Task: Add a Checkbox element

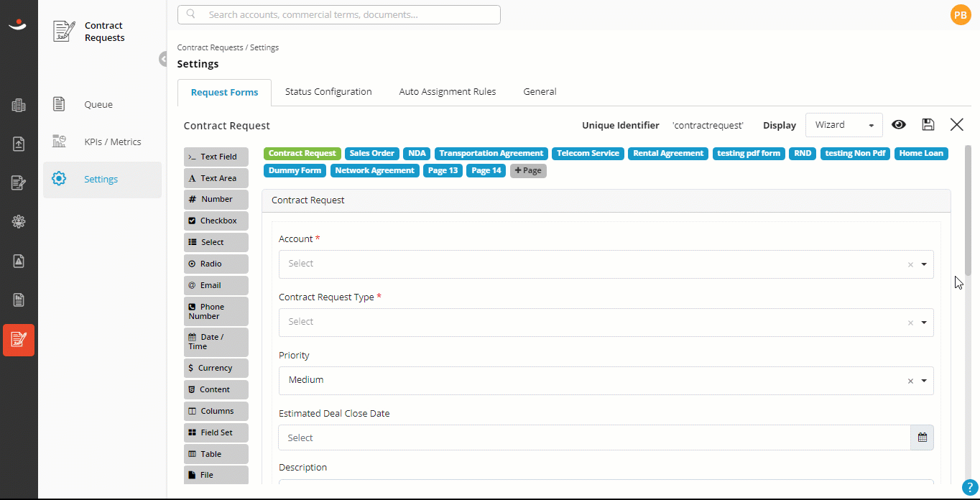Action: pos(216,221)
